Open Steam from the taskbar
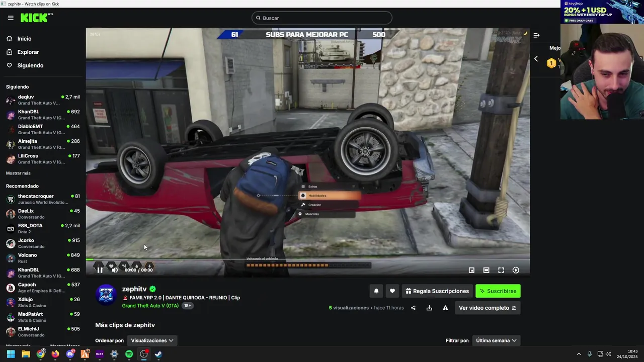The height and width of the screenshot is (362, 644). tap(158, 354)
